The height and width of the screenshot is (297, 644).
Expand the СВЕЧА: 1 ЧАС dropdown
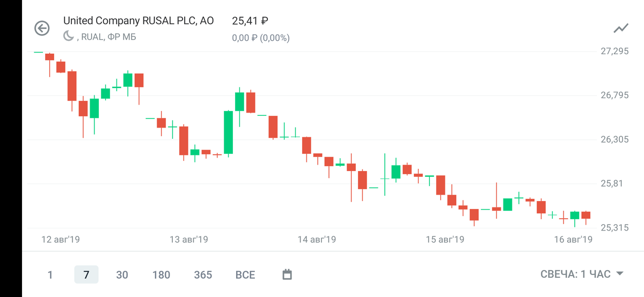[x=582, y=274]
